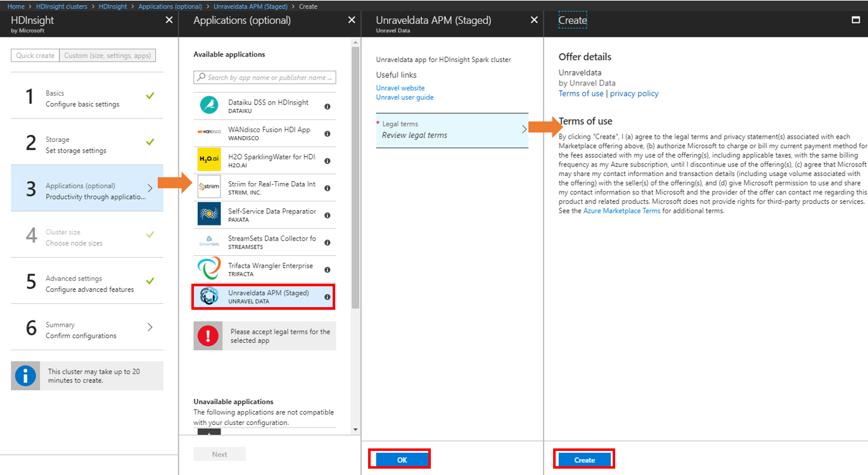Go to HDInsight breadcrumb

(113, 6)
